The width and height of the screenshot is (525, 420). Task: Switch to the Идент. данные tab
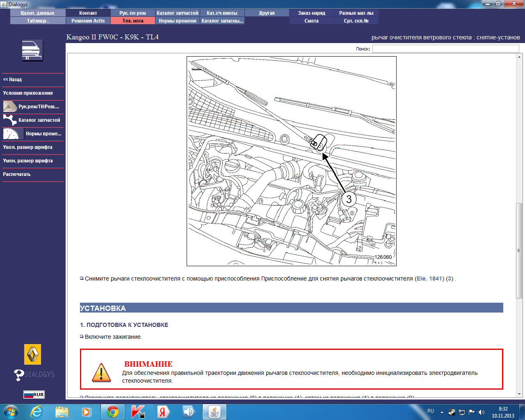coord(38,13)
